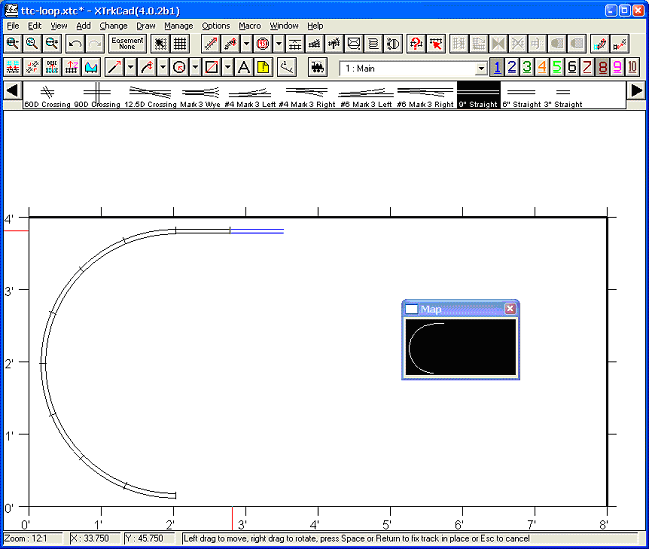Select the parallel track tool icon
The image size is (649, 549).
point(295,44)
